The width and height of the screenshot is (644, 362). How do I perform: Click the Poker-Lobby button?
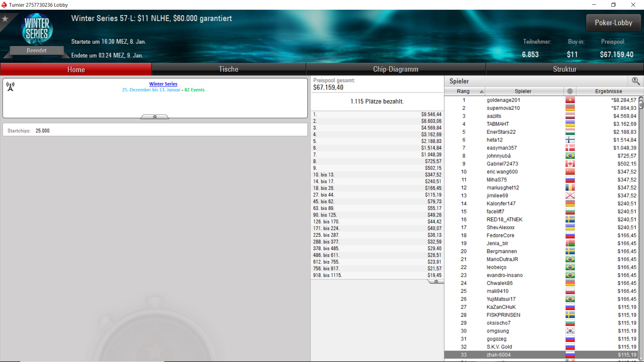(x=613, y=23)
